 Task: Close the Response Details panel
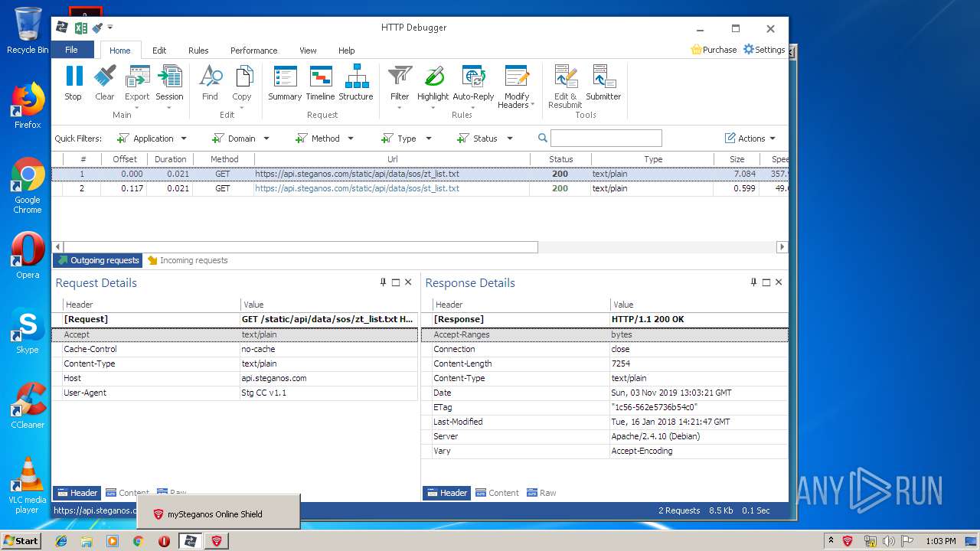coord(779,282)
